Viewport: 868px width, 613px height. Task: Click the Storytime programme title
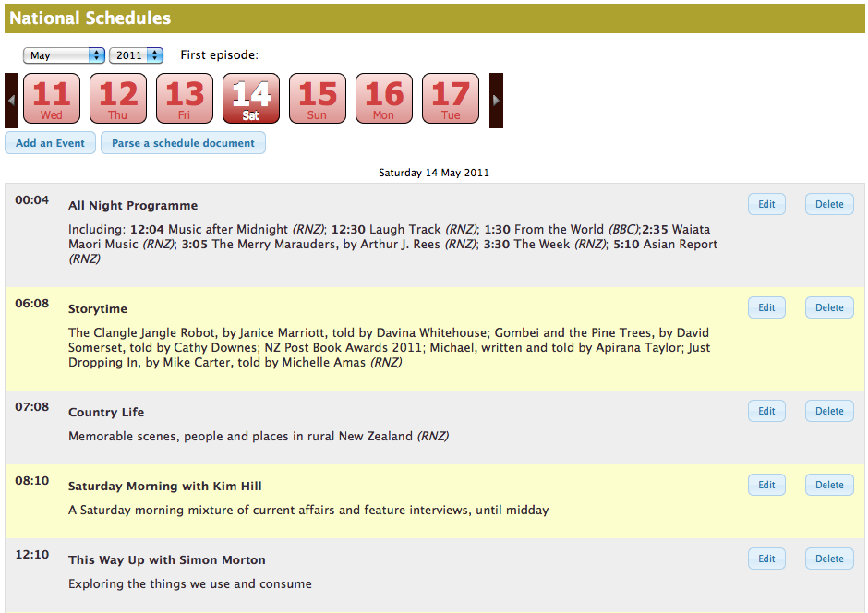click(x=98, y=309)
